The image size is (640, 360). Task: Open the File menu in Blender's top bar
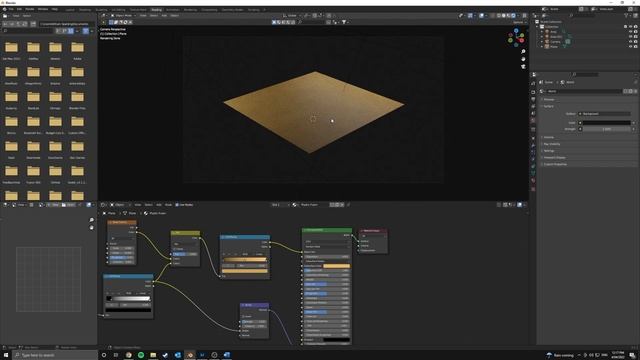11,9
